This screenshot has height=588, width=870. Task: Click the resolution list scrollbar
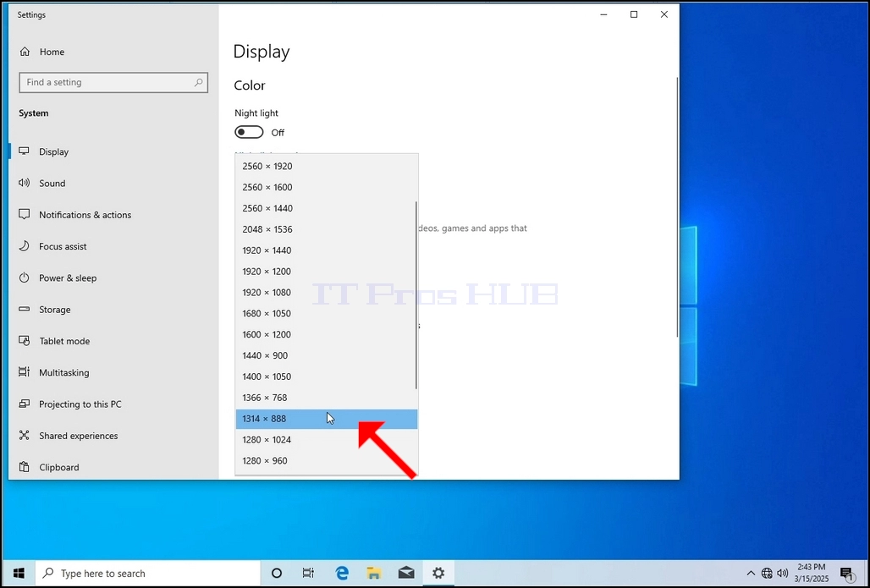coord(416,295)
